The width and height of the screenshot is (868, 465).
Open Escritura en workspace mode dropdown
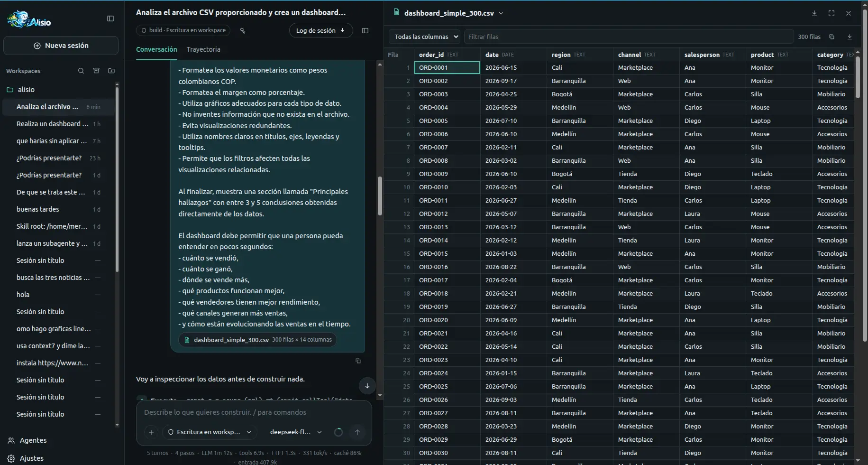210,432
